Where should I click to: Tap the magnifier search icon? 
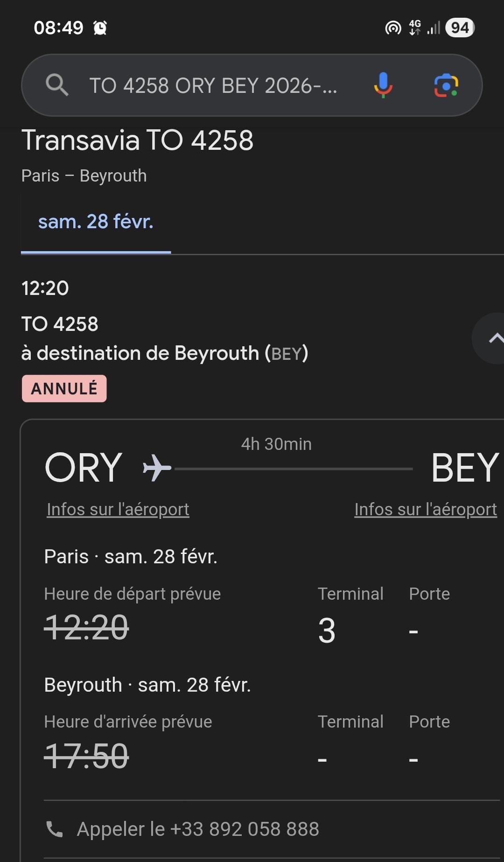click(57, 85)
